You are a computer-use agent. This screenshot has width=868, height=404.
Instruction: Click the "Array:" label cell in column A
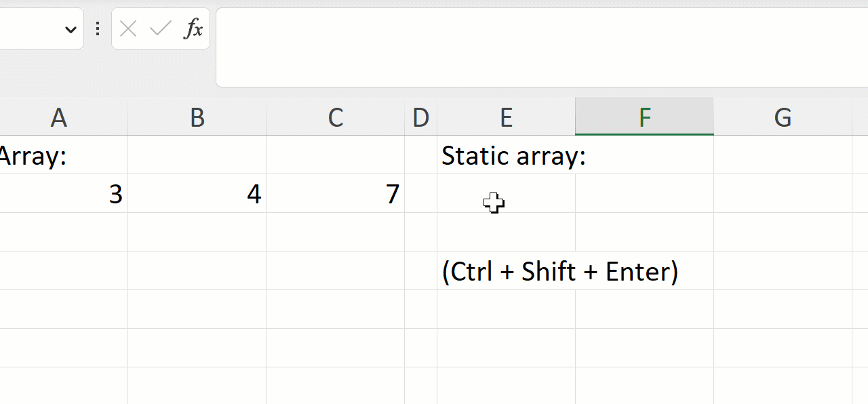pos(41,156)
